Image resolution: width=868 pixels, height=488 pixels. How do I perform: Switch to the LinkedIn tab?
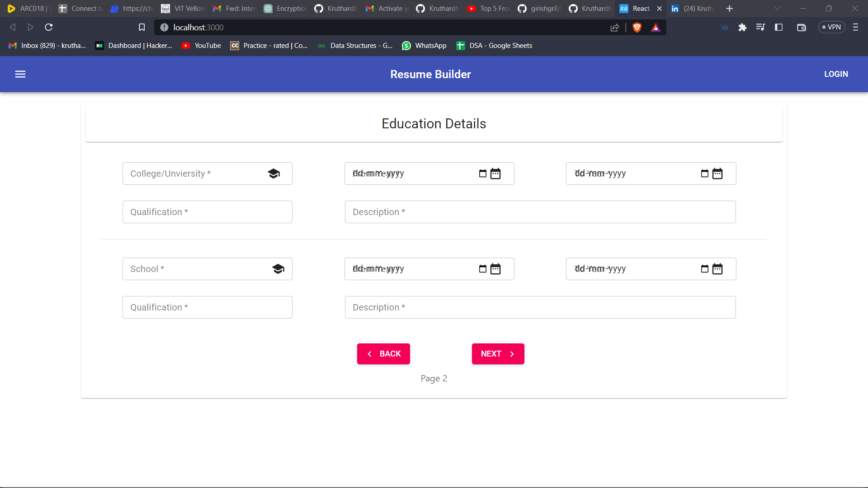tap(692, 8)
